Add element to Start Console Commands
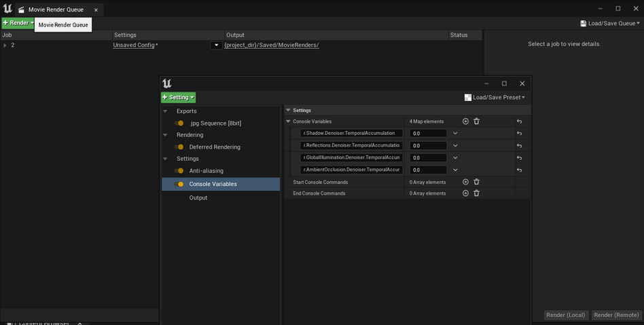 [465, 182]
